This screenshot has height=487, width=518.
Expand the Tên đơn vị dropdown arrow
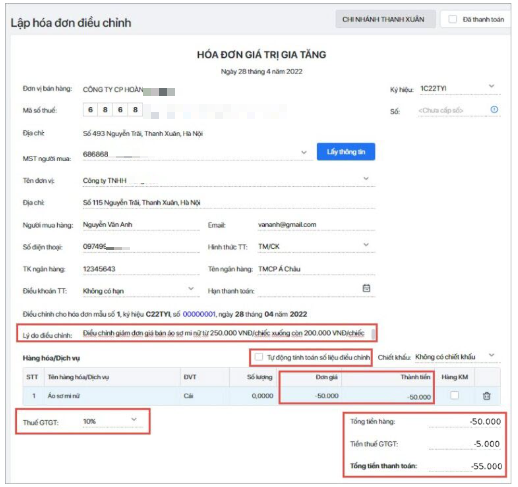coord(366,178)
